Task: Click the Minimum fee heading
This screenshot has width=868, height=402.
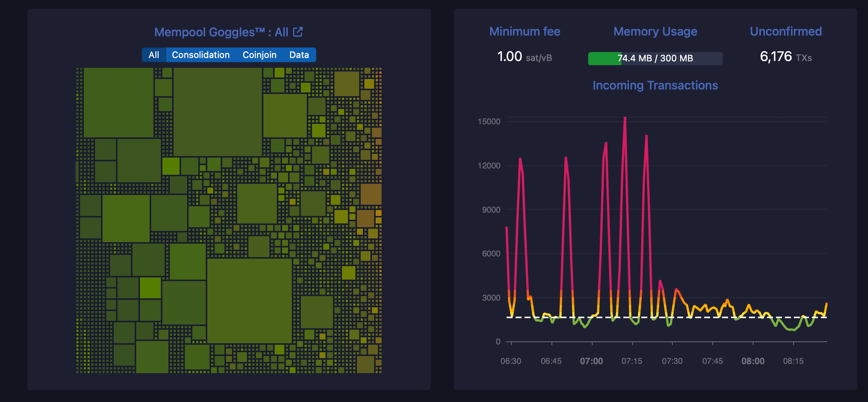Action: (525, 31)
